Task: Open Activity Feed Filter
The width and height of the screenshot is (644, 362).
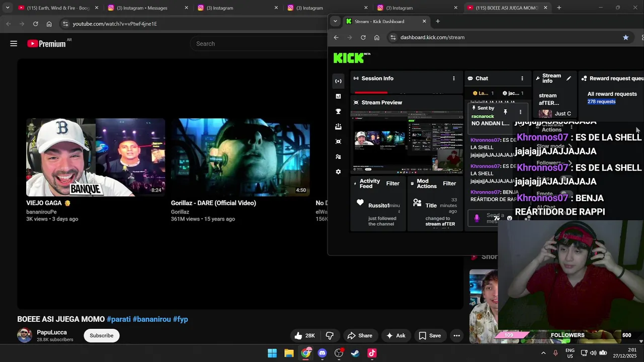Action: tap(392, 184)
